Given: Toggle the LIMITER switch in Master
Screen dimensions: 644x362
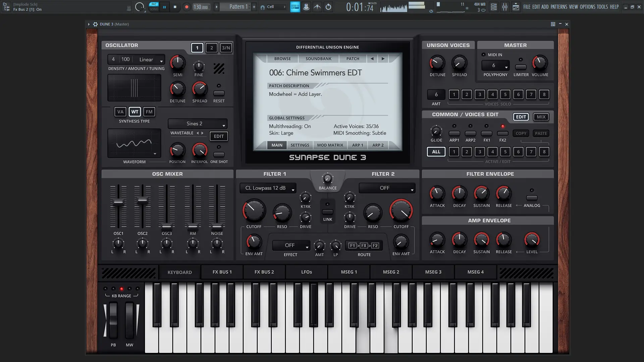Looking at the screenshot, I should (x=521, y=67).
